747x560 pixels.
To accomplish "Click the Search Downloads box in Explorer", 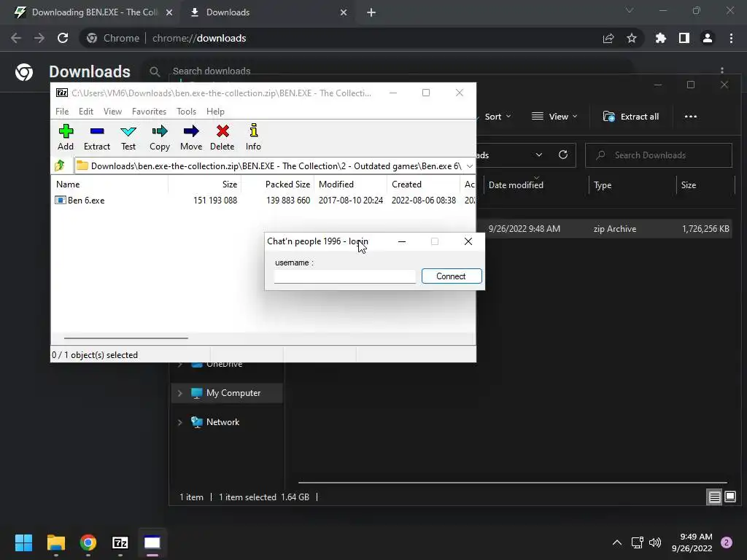I will [659, 155].
